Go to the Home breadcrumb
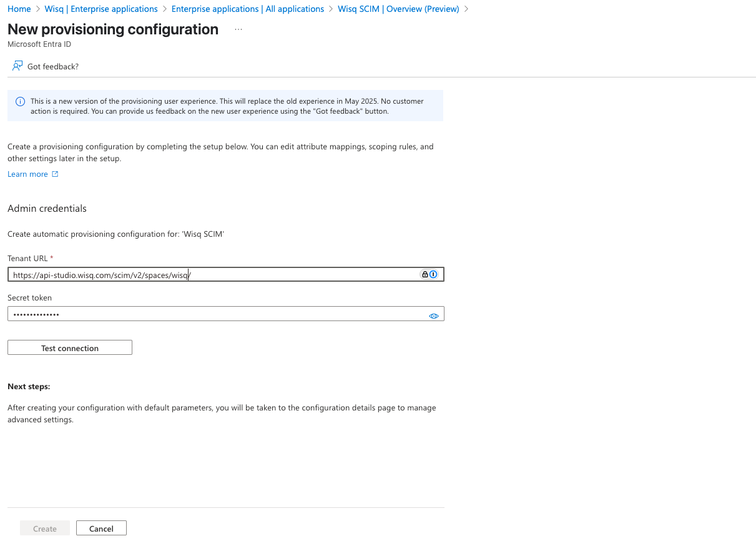 (19, 9)
